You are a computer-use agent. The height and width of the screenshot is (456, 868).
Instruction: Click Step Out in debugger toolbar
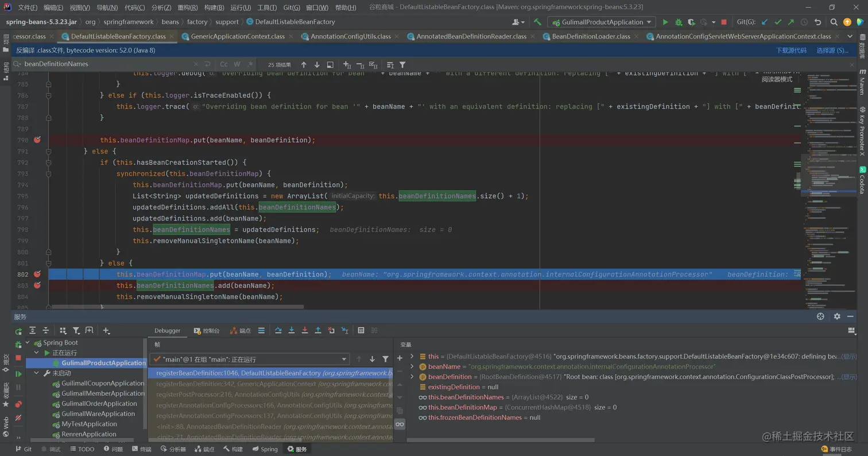coord(318,330)
